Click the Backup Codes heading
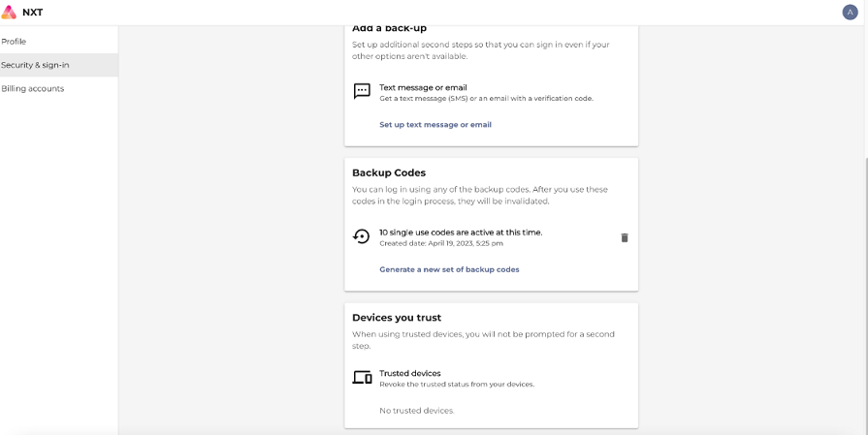The width and height of the screenshot is (868, 435). 389,173
